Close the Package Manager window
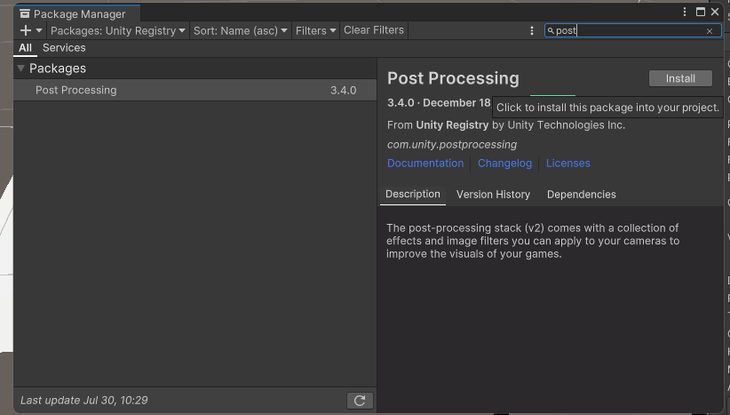This screenshot has height=415, width=730. [715, 12]
